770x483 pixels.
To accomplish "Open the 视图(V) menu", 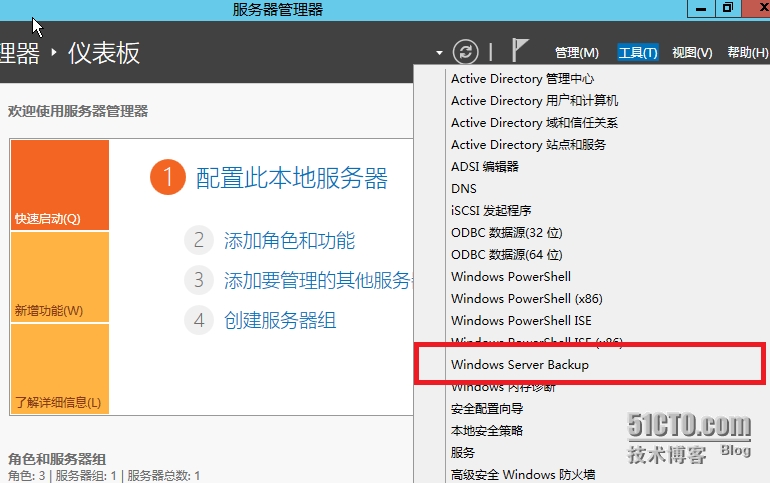I will pos(692,53).
